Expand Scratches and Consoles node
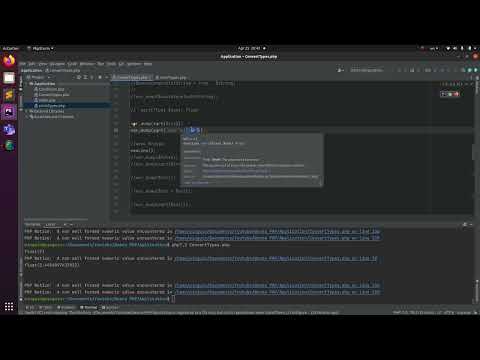 tap(27, 117)
